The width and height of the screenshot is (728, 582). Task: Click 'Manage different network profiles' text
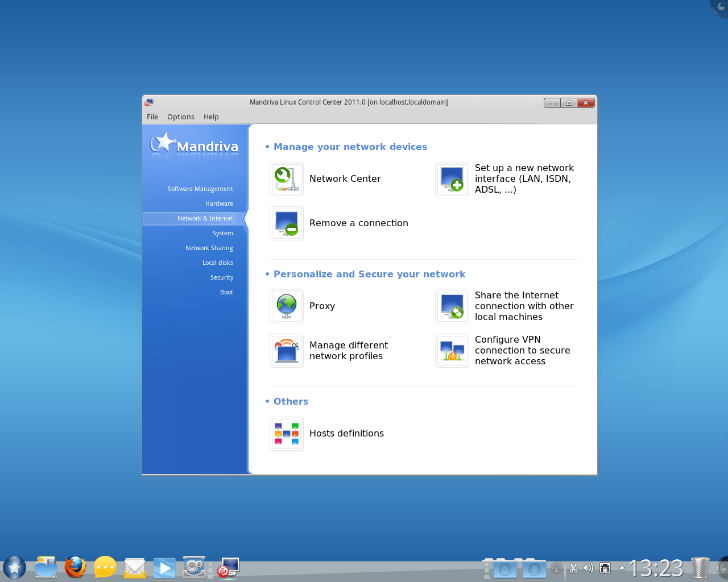pos(349,351)
